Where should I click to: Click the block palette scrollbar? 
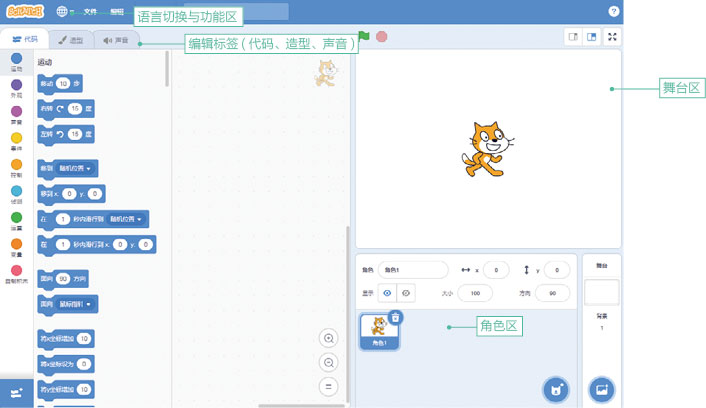167,68
